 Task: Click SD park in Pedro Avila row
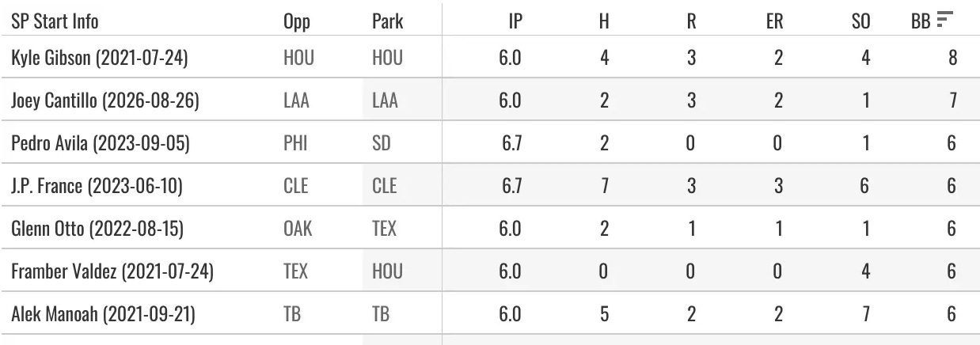382,143
